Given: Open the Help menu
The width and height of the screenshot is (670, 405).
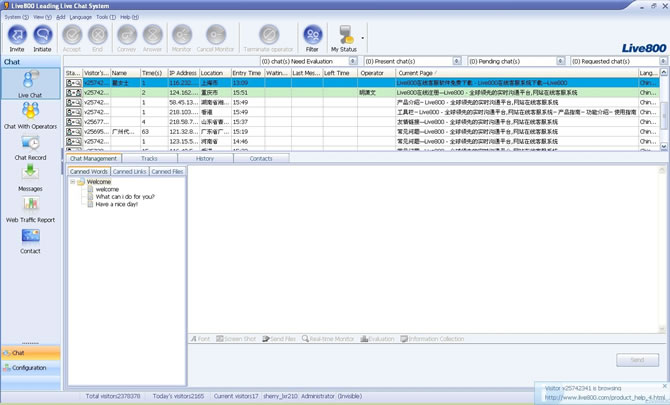Looking at the screenshot, I should 129,17.
